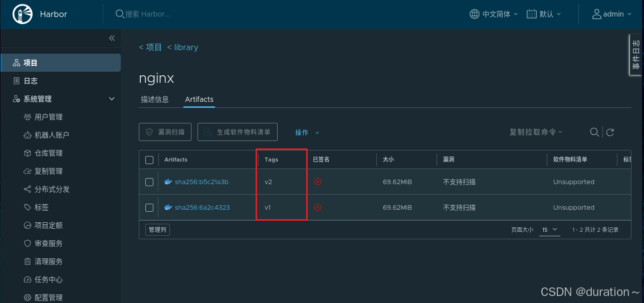This screenshot has height=303, width=644.
Task: Click the 生成软件物料清单 button
Action: click(x=238, y=132)
